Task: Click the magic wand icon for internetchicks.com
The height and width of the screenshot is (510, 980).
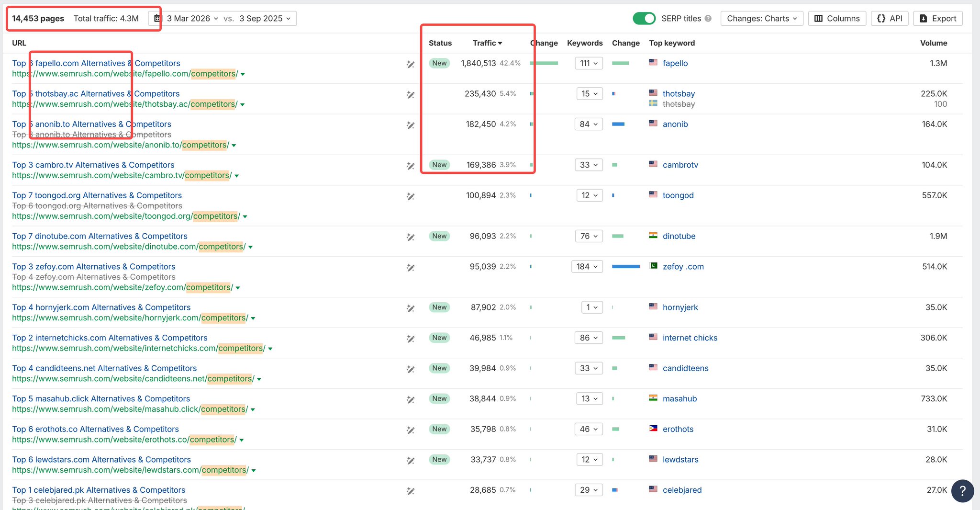Action: pyautogui.click(x=411, y=339)
